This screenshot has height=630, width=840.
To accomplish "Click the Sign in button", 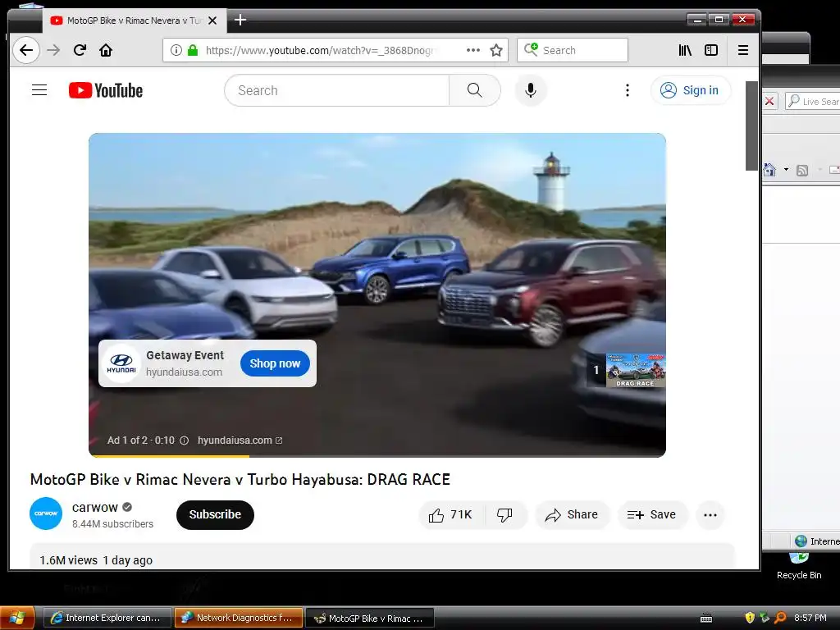I will (x=690, y=90).
